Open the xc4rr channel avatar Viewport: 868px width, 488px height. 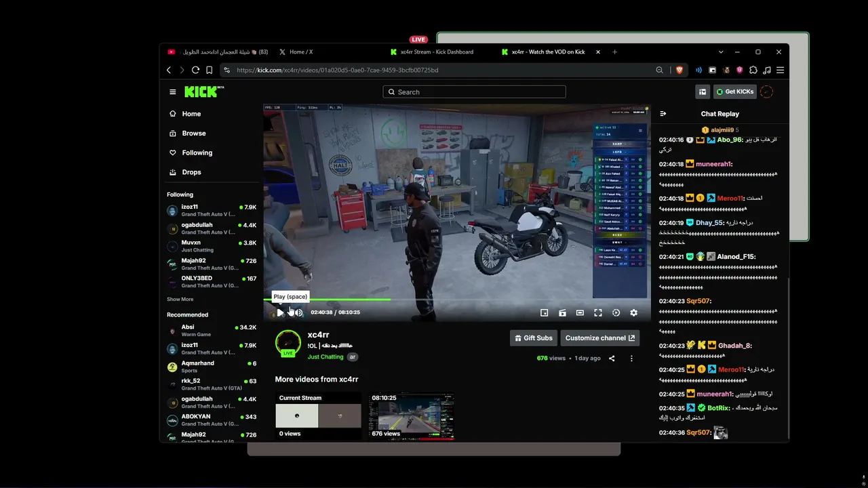[x=288, y=344]
